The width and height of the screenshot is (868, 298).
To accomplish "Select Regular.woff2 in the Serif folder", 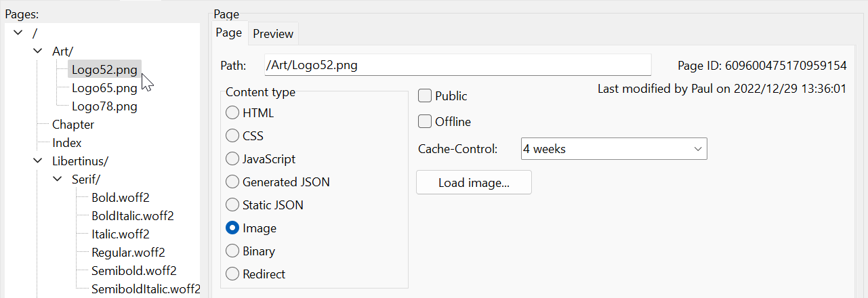I will 128,253.
